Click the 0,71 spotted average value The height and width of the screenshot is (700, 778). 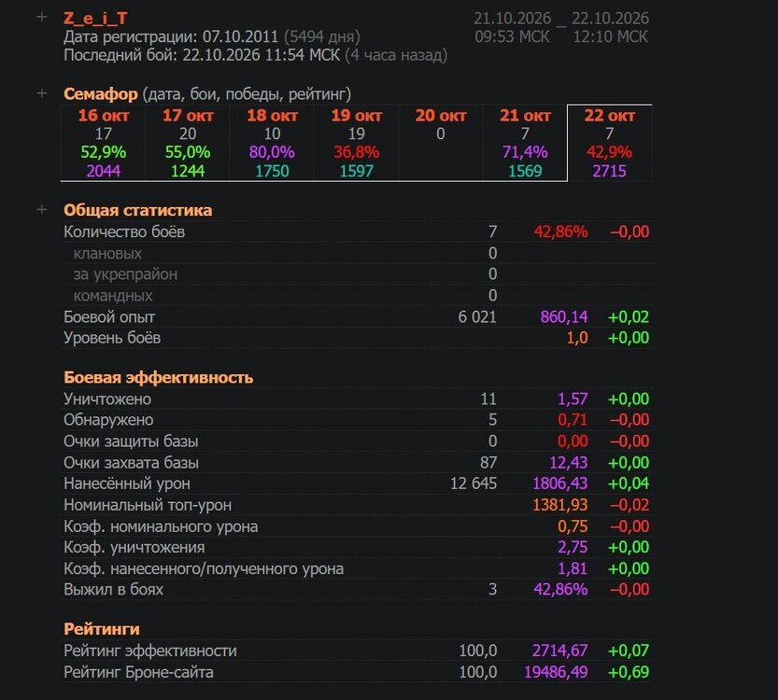click(x=573, y=420)
